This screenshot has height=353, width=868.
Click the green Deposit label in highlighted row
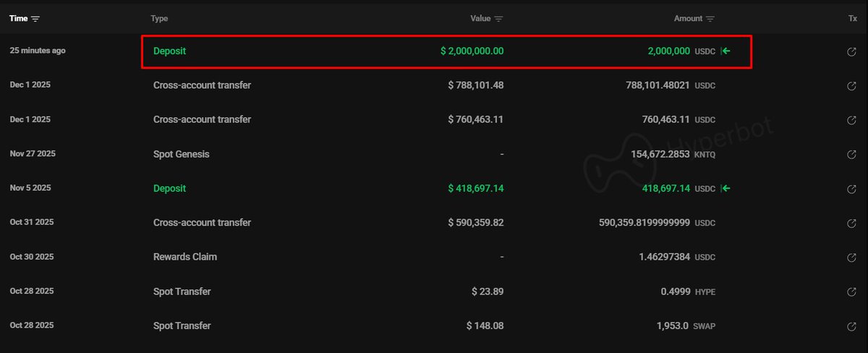tap(169, 51)
